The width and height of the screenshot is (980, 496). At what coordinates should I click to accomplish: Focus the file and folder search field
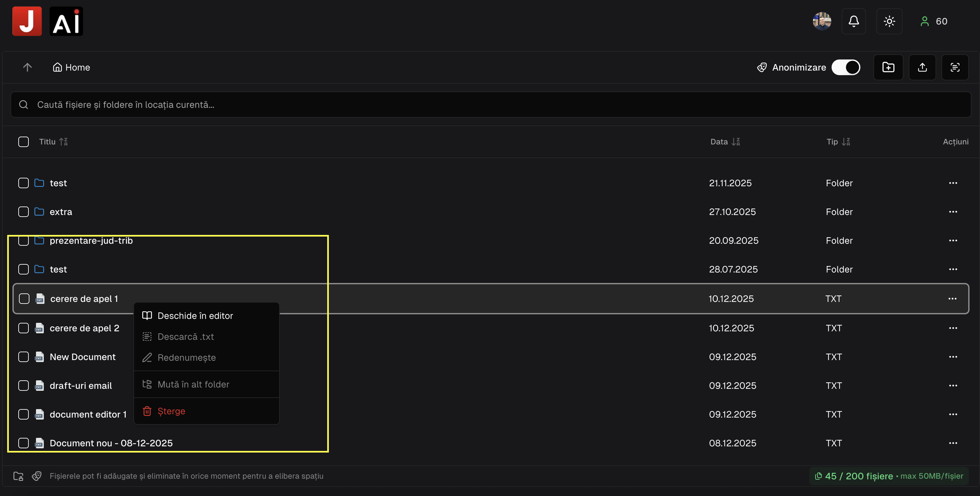[x=491, y=105]
